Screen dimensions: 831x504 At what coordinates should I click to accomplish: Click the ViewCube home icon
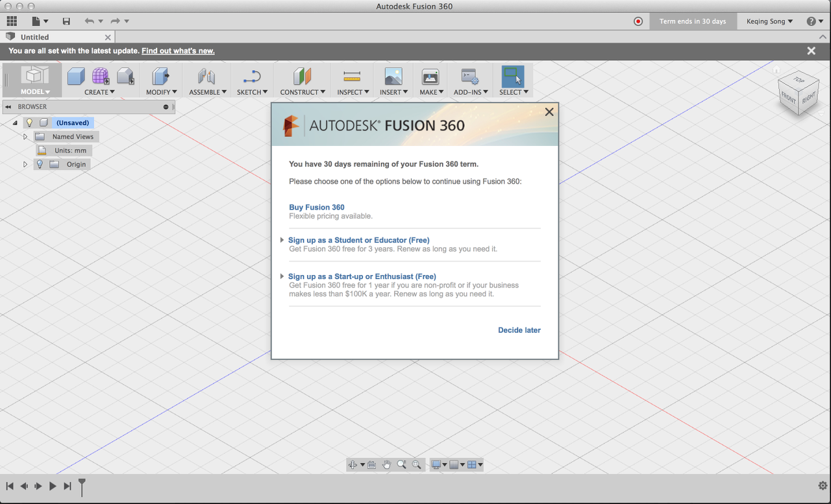pyautogui.click(x=776, y=69)
